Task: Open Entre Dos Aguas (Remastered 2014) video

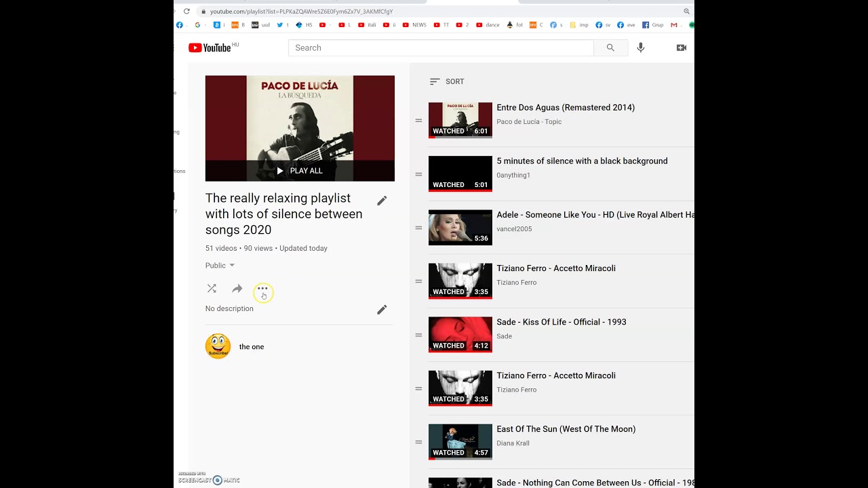Action: 566,108
